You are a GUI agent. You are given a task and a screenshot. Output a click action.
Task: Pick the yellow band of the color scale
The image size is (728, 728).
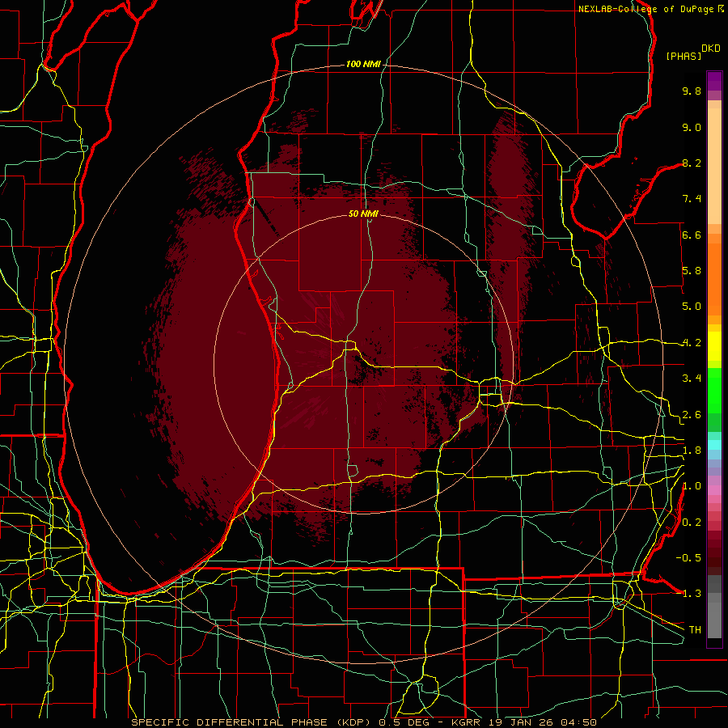pyautogui.click(x=714, y=346)
